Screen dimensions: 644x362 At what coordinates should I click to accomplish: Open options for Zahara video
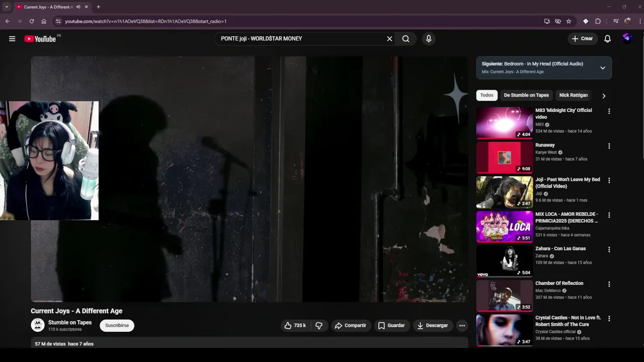point(609,250)
